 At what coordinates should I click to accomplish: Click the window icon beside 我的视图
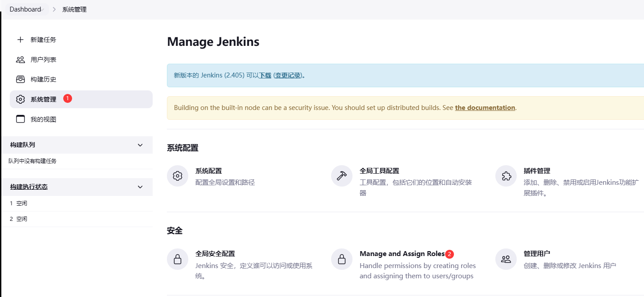coord(20,119)
